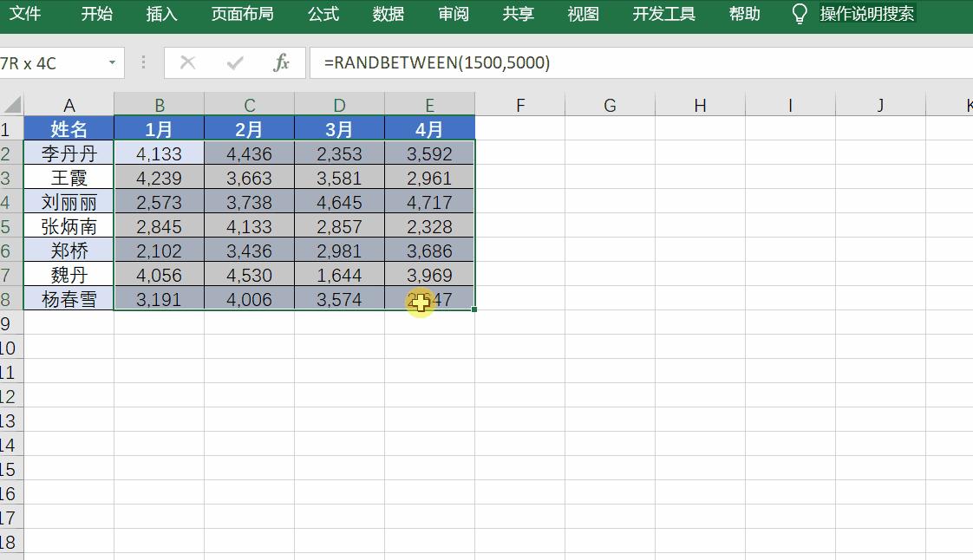Open the 页面布局 ribbon tab
The width and height of the screenshot is (973, 560).
tap(241, 14)
